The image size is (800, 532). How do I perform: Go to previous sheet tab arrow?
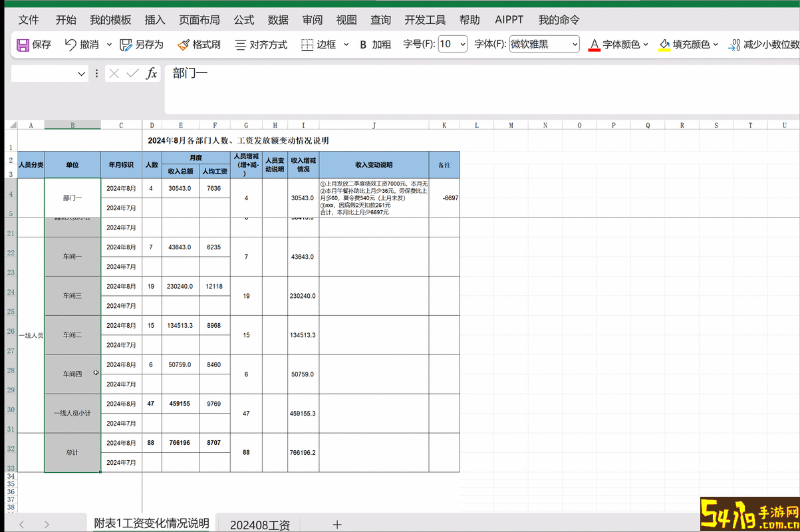click(x=22, y=525)
